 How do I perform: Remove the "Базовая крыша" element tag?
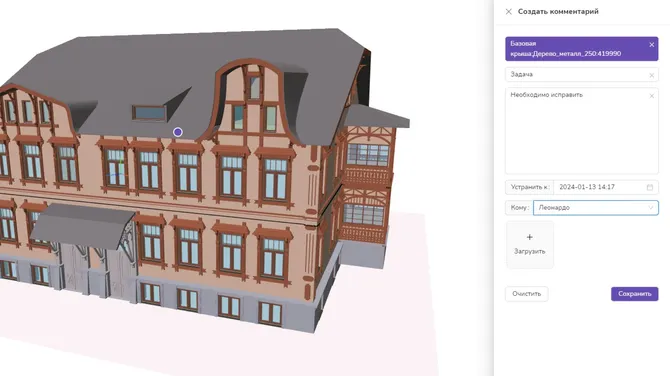pyautogui.click(x=651, y=44)
